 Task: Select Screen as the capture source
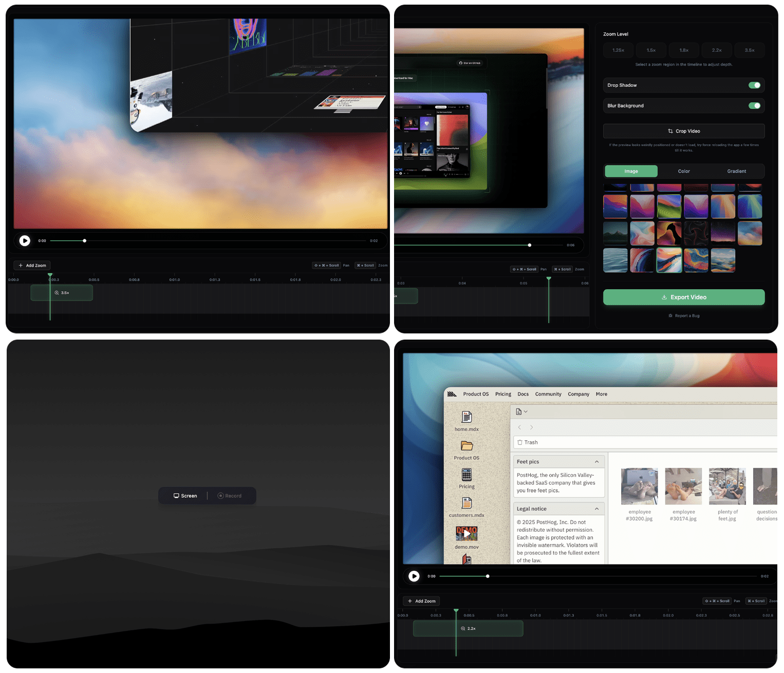(185, 496)
